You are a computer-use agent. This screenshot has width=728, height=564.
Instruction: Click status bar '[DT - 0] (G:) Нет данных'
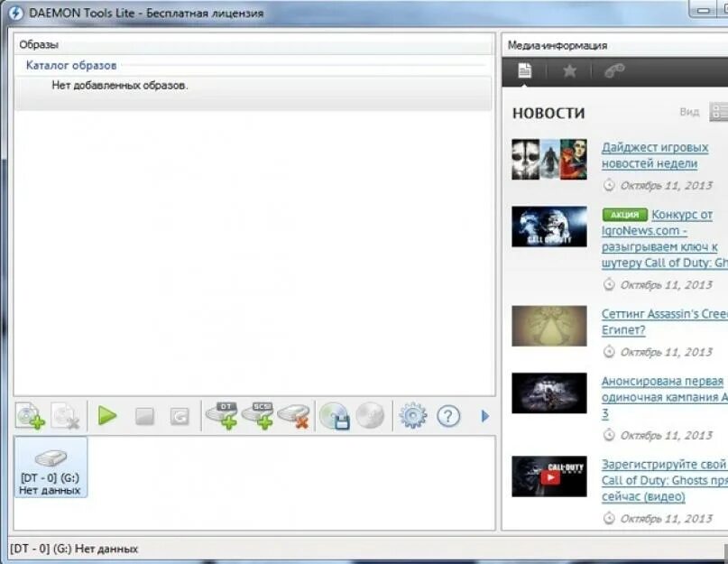74,550
